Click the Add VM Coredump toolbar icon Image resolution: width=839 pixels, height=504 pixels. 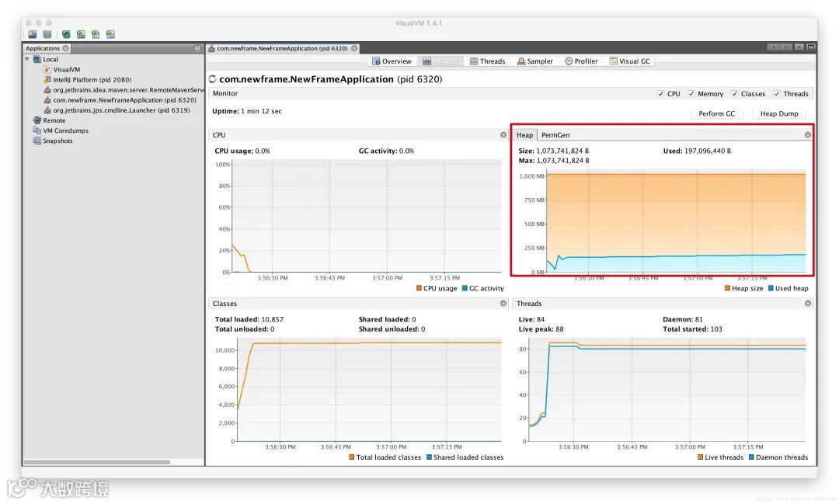(96, 34)
